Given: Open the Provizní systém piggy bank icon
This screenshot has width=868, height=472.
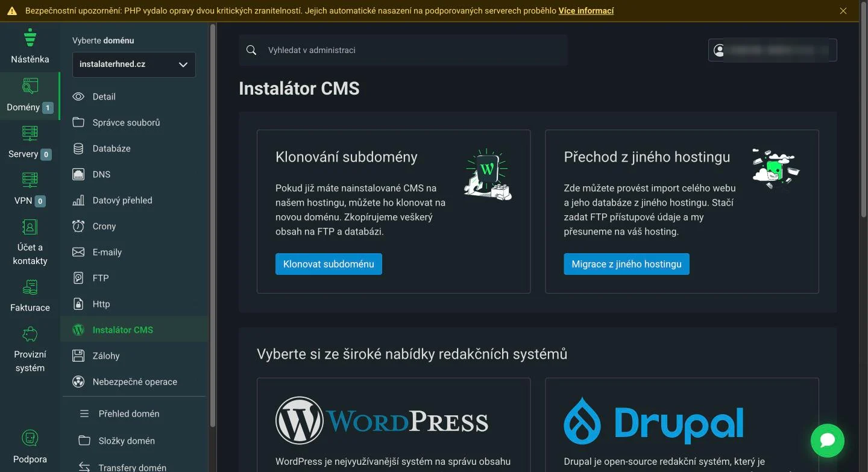Looking at the screenshot, I should (x=30, y=335).
